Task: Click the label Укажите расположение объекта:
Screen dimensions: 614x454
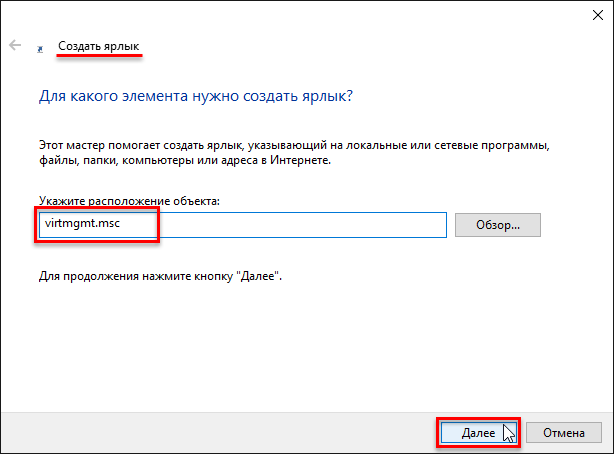Action: 129,201
